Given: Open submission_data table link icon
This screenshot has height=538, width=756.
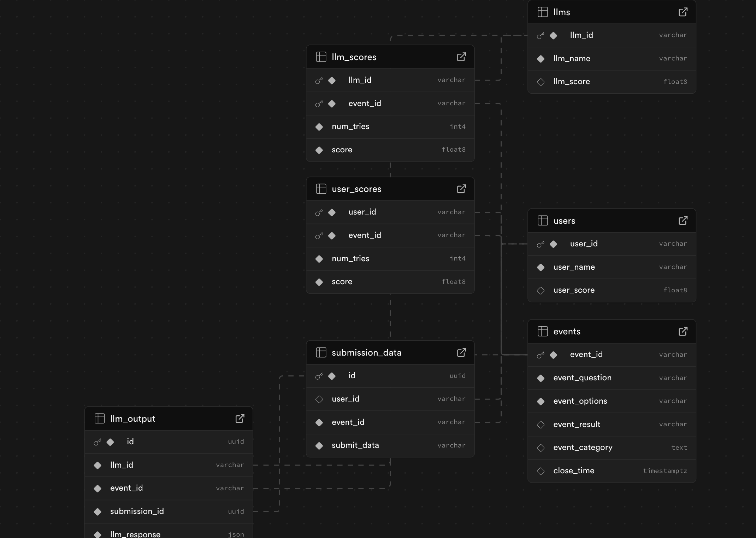Looking at the screenshot, I should tap(461, 352).
